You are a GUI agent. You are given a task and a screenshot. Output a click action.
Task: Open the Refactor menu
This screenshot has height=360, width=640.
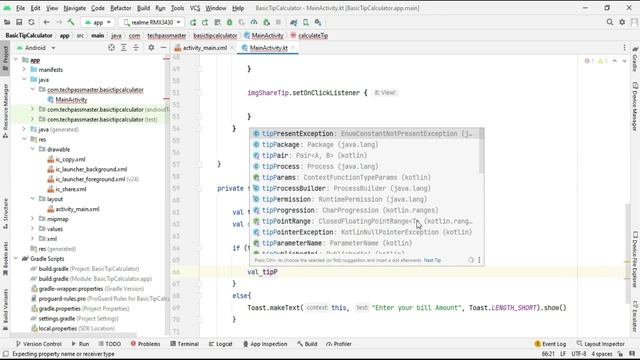121,8
